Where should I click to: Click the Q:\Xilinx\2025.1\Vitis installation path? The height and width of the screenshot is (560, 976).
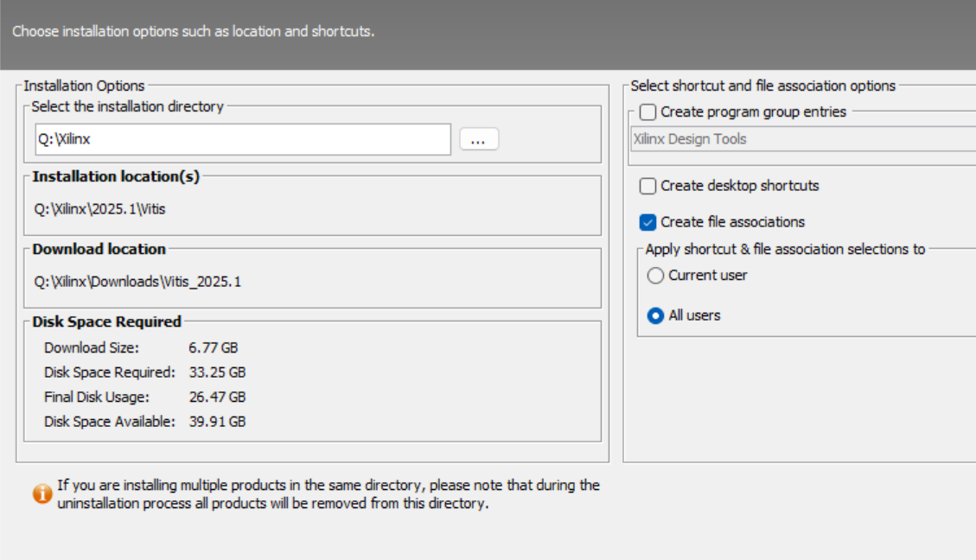[x=98, y=208]
